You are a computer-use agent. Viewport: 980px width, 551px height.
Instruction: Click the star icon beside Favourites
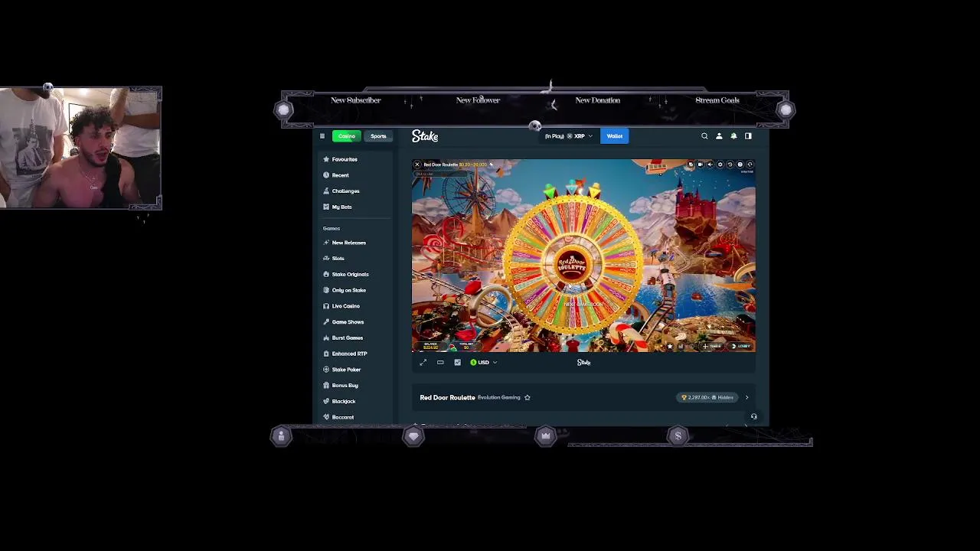tap(326, 159)
